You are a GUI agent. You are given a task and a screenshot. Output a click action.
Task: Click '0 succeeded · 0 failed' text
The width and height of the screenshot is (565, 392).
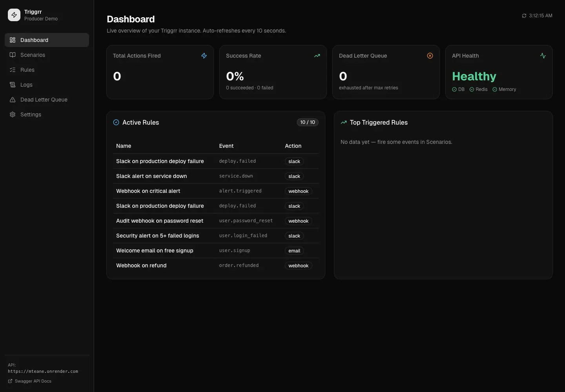(x=250, y=88)
